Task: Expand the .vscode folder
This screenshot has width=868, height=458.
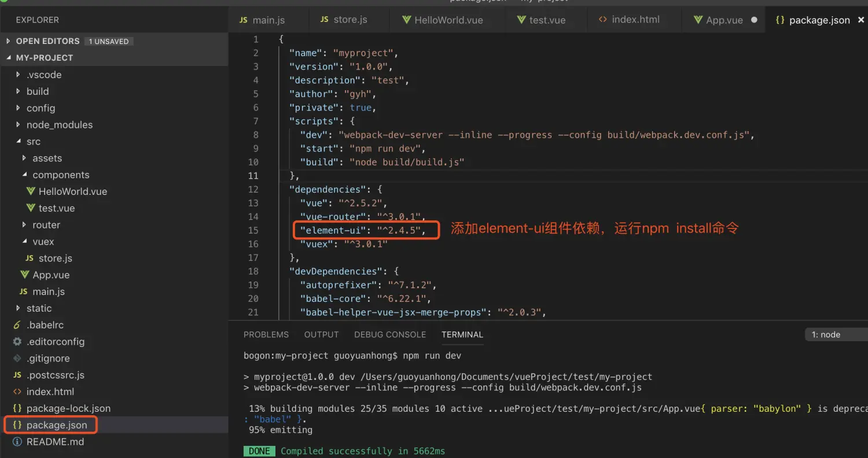Action: [x=19, y=75]
